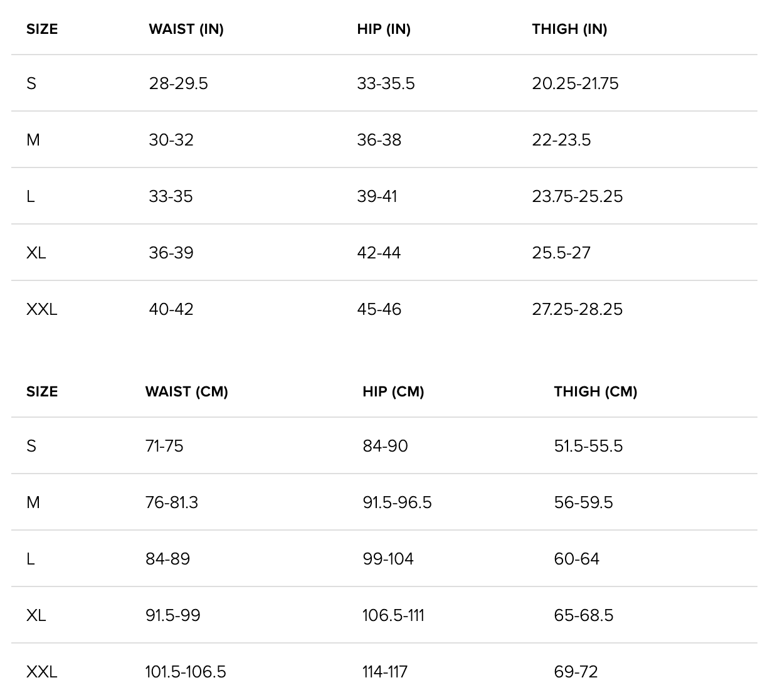Click the XL label in centimeters table
Image resolution: width=770 pixels, height=700 pixels.
(x=36, y=615)
